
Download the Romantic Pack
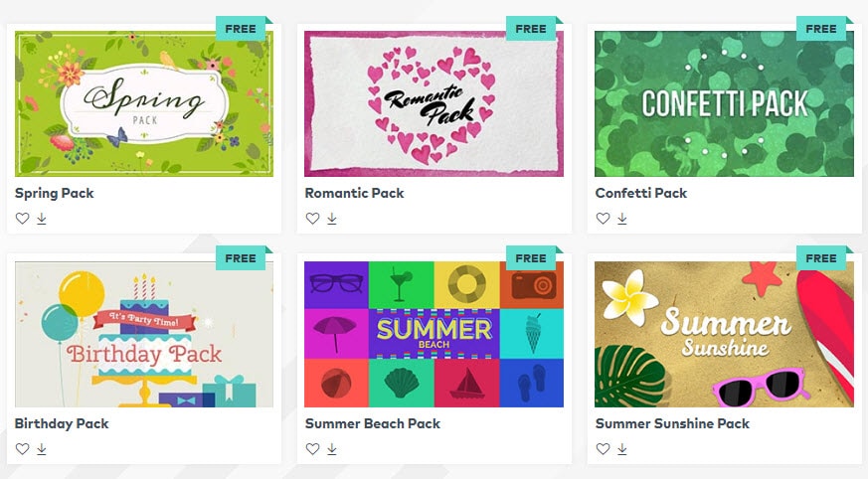click(331, 219)
